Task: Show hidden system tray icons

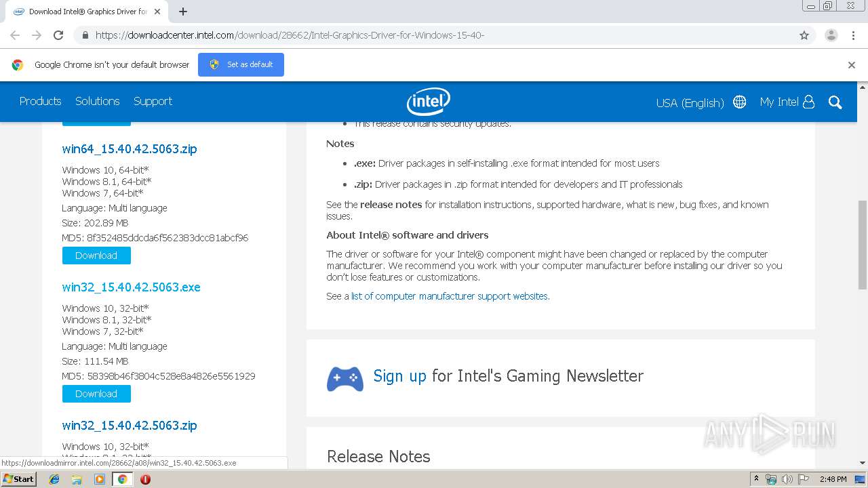Action: point(755,479)
